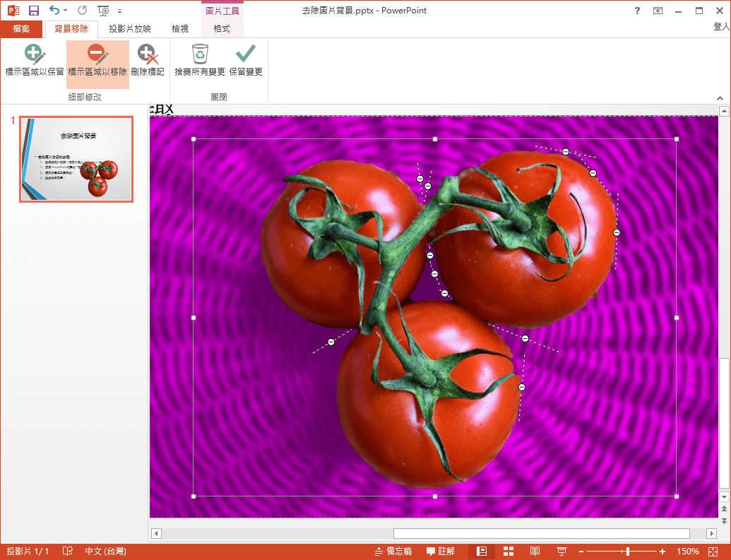Click horizontal scrollbar left arrow

(x=156, y=533)
